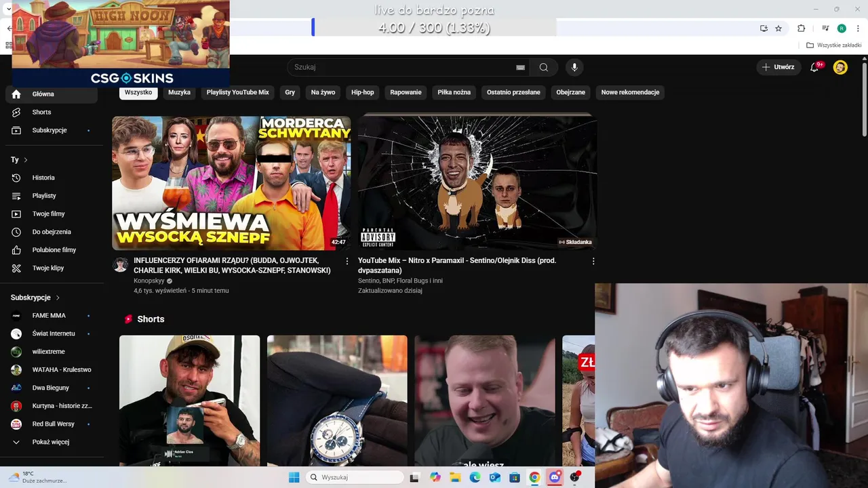
Task: Open INFLUENCERZY OFIARAMI RZĄDU video title
Action: tap(232, 265)
